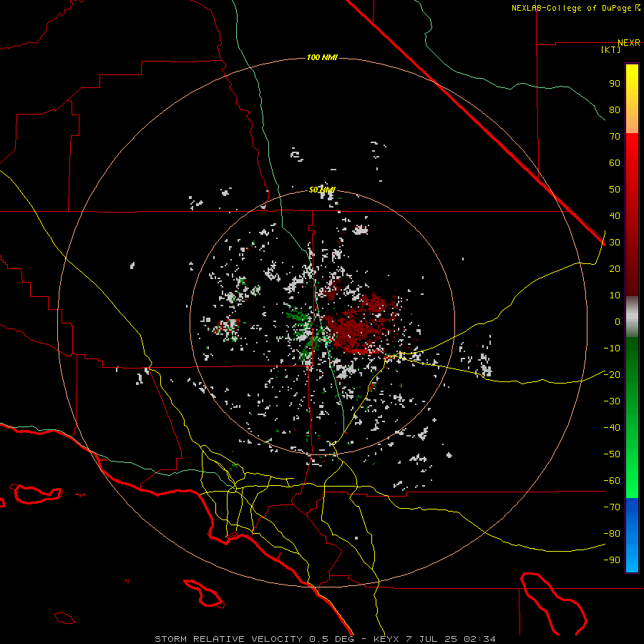Image resolution: width=644 pixels, height=644 pixels.
Task: Click the -90 value on the velocity scale
Action: coord(612,560)
